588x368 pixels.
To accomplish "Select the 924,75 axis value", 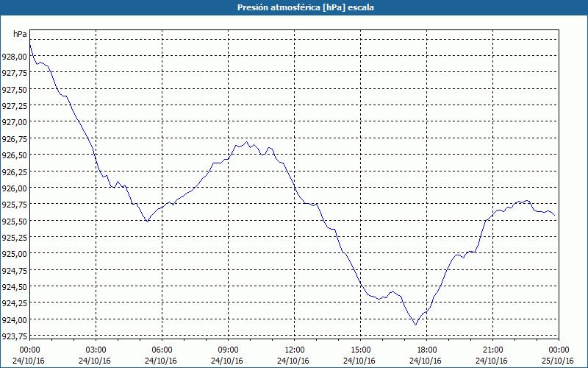I will click(x=15, y=270).
